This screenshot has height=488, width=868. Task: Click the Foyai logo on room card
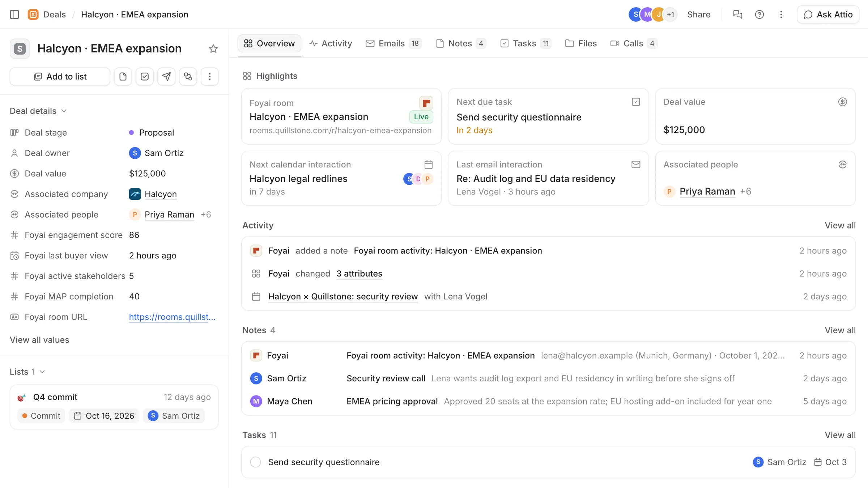point(426,103)
